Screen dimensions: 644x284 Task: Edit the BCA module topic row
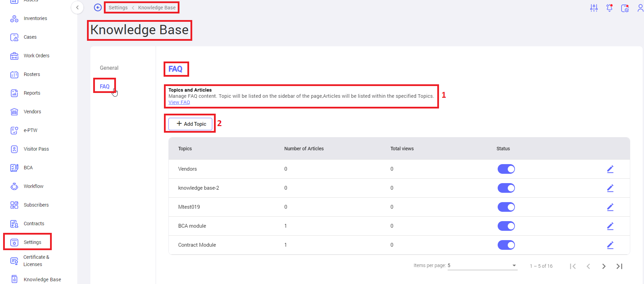[x=610, y=226]
